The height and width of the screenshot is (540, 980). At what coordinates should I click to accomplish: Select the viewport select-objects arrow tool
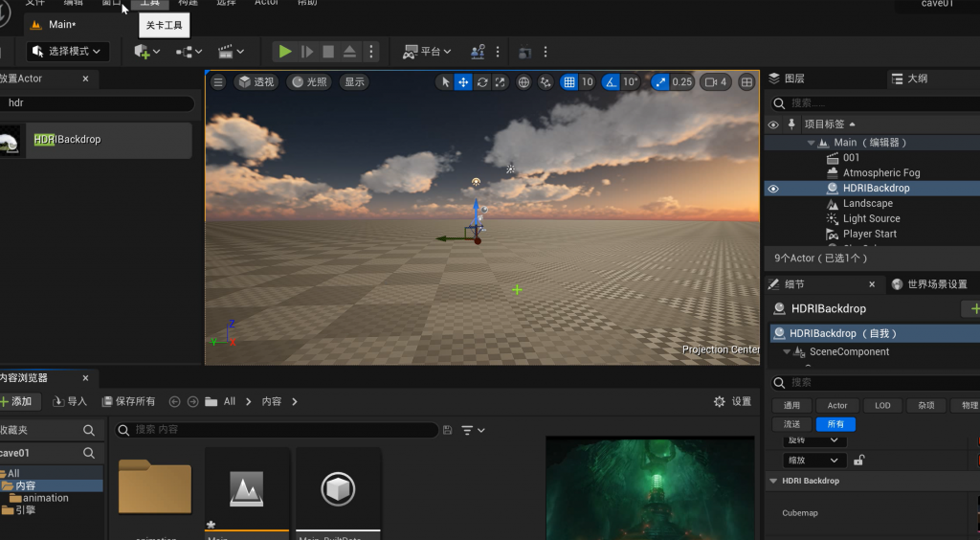[445, 82]
